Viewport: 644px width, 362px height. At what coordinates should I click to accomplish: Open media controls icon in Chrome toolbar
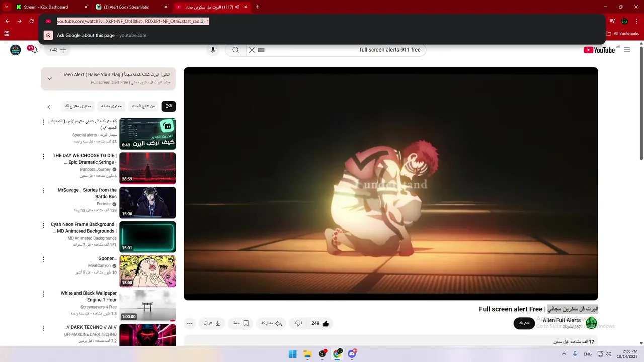[x=612, y=21]
